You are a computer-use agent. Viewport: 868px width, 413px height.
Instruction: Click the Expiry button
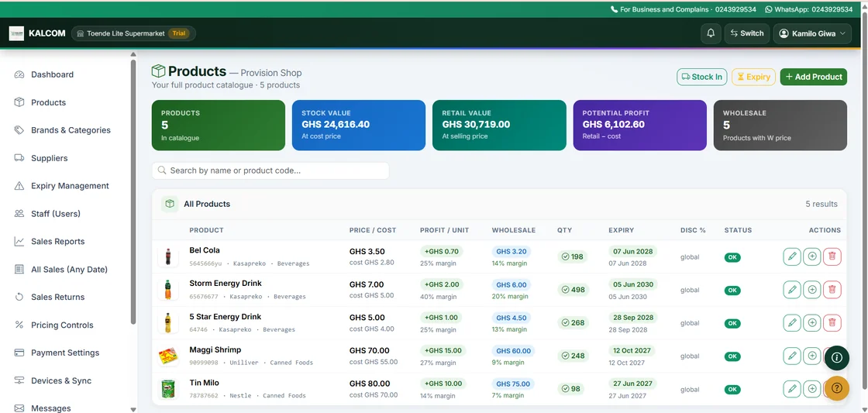tap(753, 77)
